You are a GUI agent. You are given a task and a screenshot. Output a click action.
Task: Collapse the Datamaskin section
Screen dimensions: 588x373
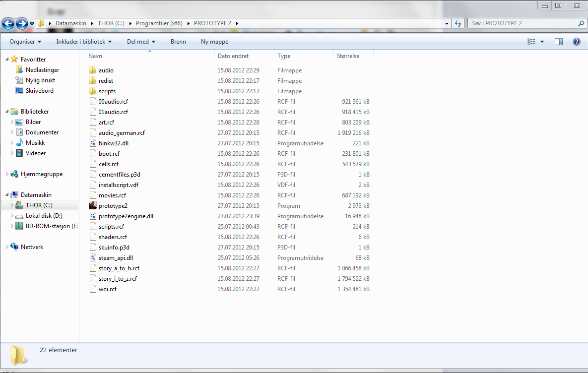pos(7,195)
